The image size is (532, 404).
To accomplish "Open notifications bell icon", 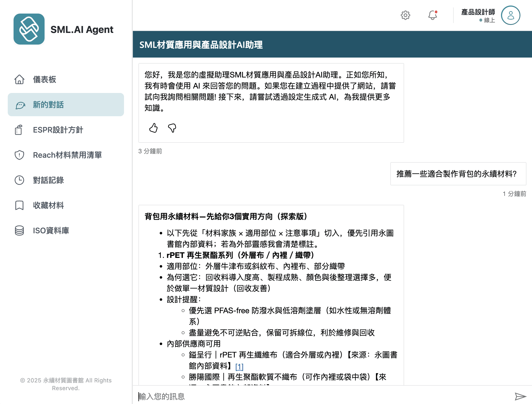I will (x=432, y=15).
